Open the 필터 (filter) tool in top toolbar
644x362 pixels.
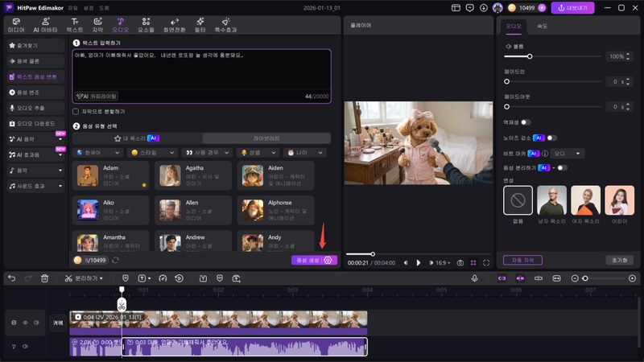[199, 24]
